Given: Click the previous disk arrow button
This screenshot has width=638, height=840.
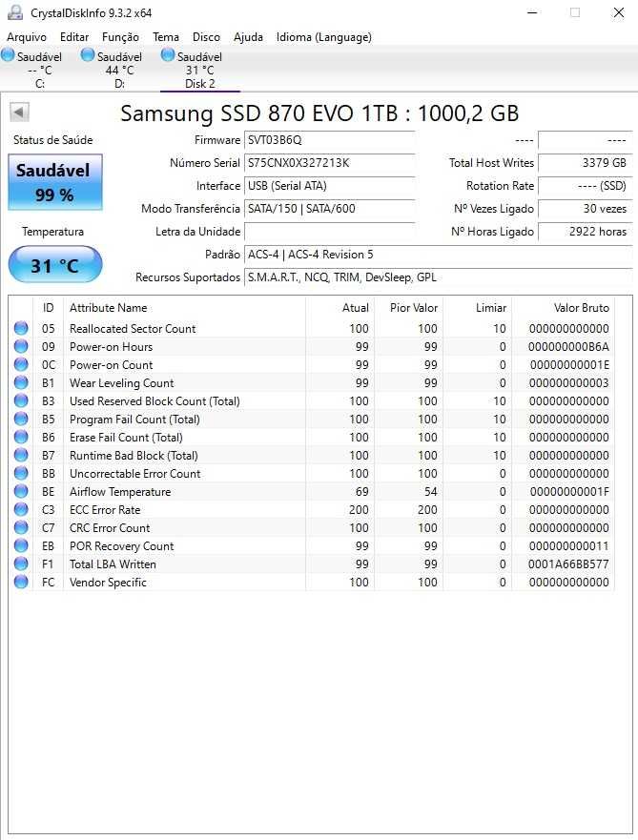Looking at the screenshot, I should [x=19, y=113].
